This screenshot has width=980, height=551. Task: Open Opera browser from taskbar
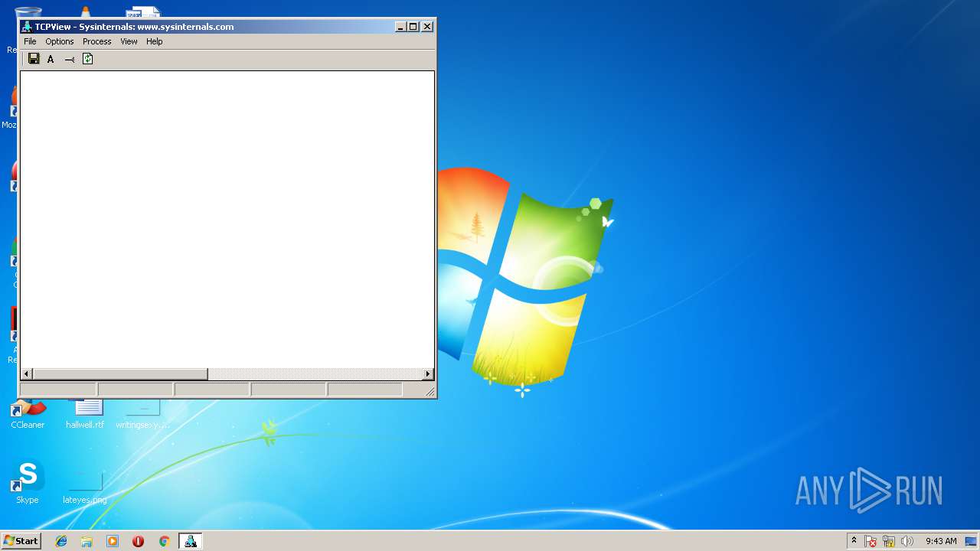click(138, 541)
